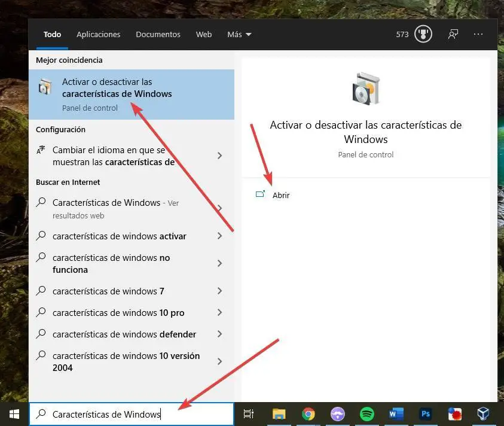504x426 pixels.
Task: Launch File Explorer from the taskbar
Action: pyautogui.click(x=279, y=414)
